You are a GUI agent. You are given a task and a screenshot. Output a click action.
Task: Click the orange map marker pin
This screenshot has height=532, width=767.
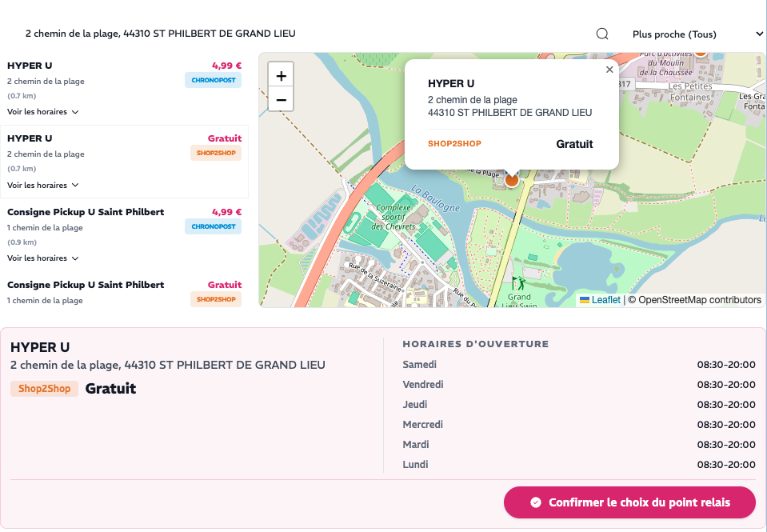(512, 180)
